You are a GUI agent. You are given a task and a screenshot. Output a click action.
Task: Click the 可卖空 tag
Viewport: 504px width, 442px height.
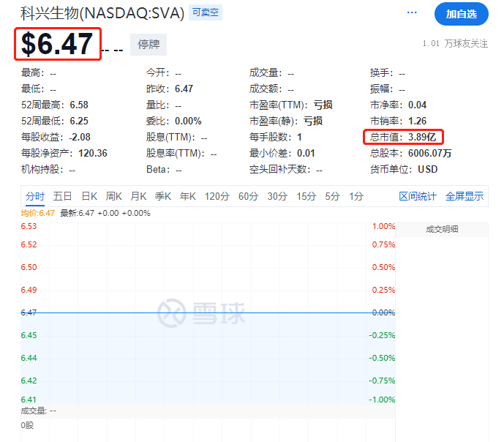pos(206,12)
